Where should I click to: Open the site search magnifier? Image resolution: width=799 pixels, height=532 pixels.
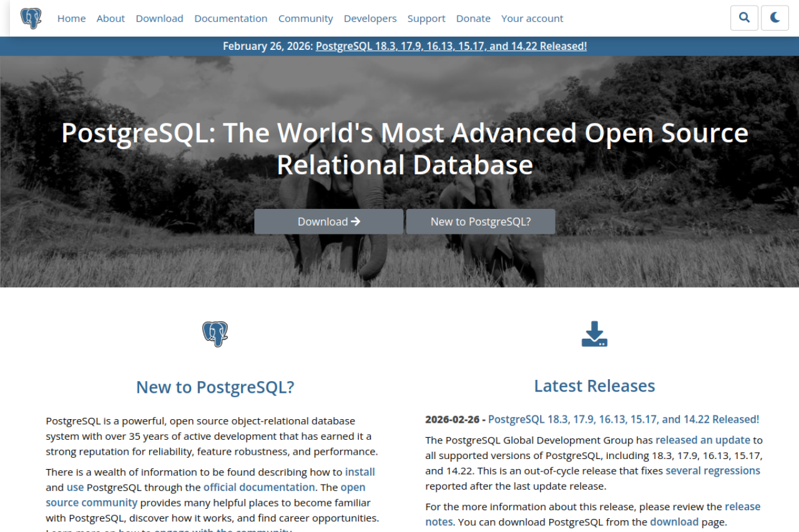[x=744, y=17]
